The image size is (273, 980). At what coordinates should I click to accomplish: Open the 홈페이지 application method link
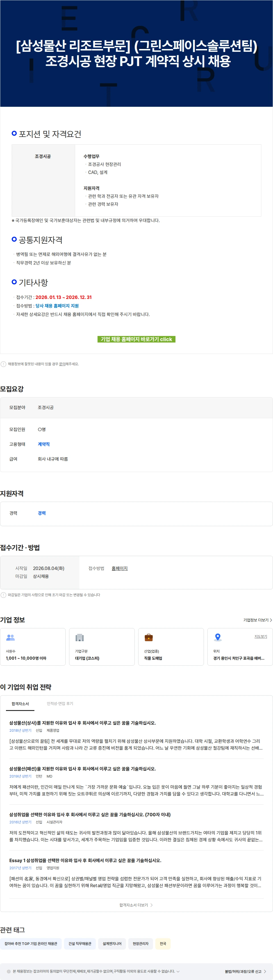pyautogui.click(x=119, y=568)
